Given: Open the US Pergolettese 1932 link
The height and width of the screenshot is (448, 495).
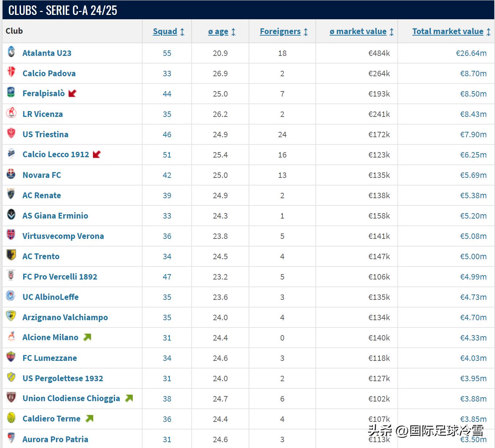Looking at the screenshot, I should (x=63, y=378).
